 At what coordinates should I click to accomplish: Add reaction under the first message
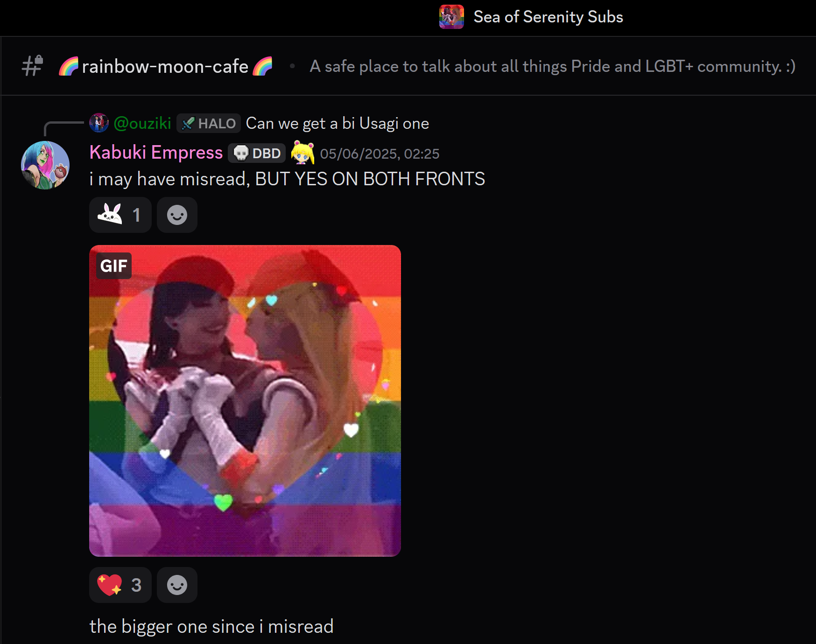click(177, 215)
